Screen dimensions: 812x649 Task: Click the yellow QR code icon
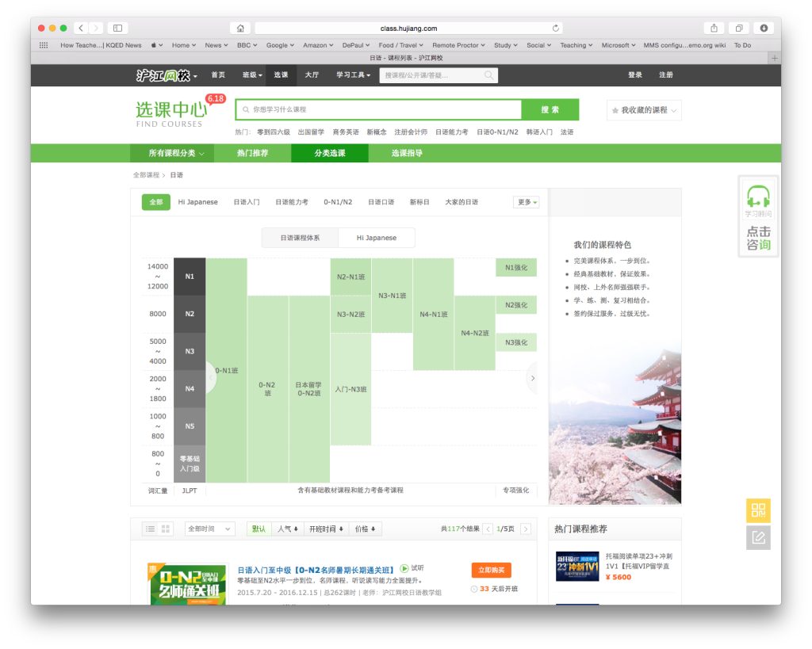tap(757, 510)
